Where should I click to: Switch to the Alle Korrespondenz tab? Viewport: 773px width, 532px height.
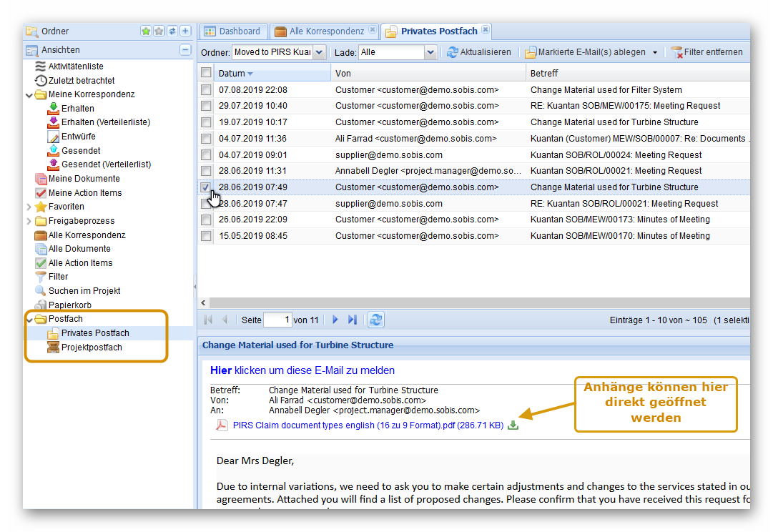tap(326, 31)
